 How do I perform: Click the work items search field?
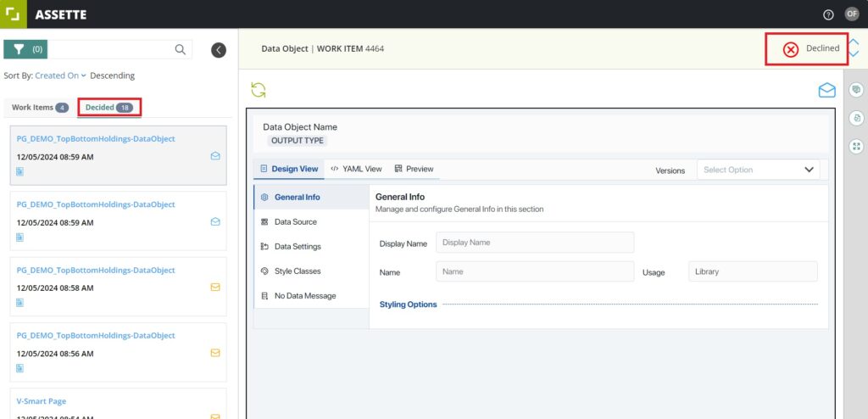[111, 49]
